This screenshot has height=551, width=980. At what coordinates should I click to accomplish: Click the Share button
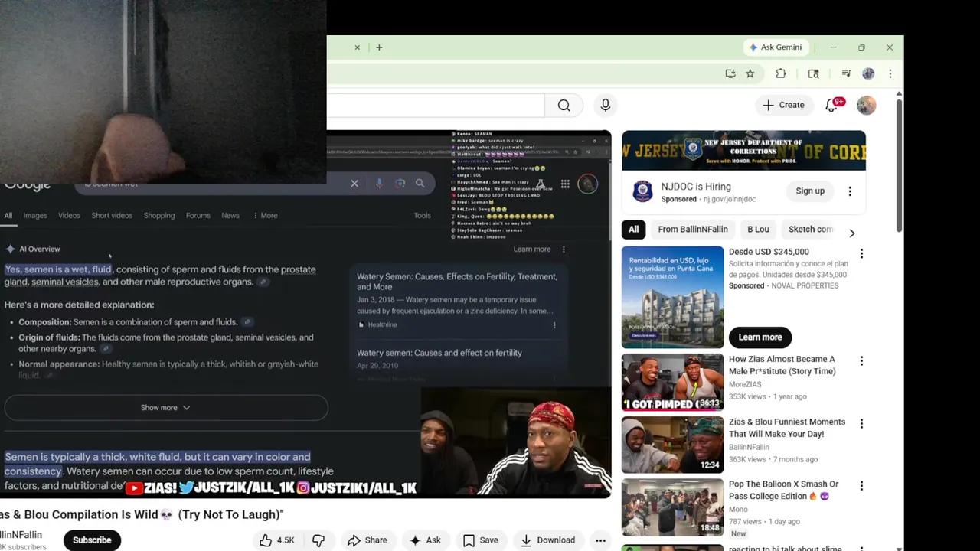[x=367, y=540]
